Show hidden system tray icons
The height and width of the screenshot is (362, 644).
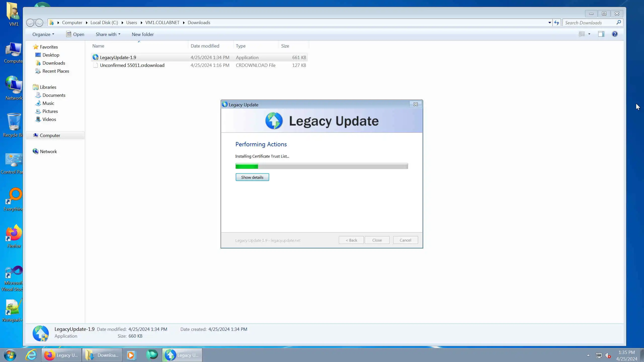point(588,355)
